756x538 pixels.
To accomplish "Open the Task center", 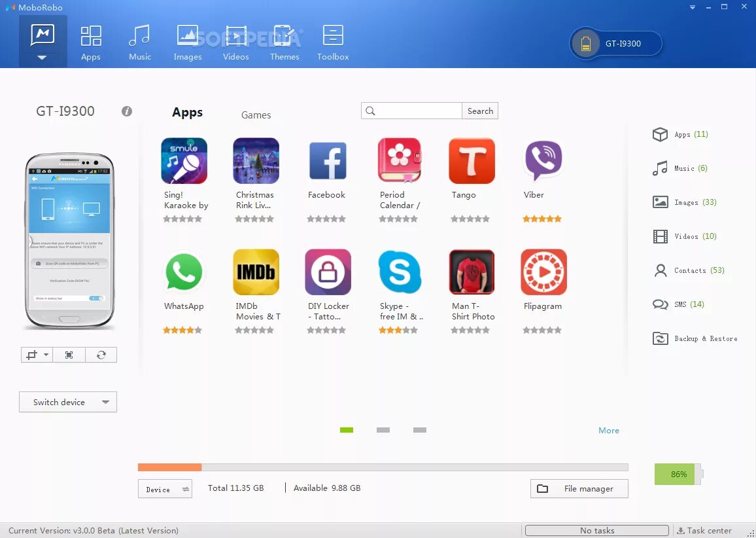I will pyautogui.click(x=704, y=531).
